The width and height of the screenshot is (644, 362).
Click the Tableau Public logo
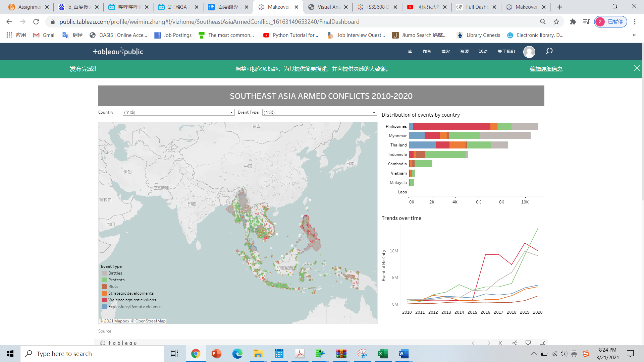[x=118, y=52]
